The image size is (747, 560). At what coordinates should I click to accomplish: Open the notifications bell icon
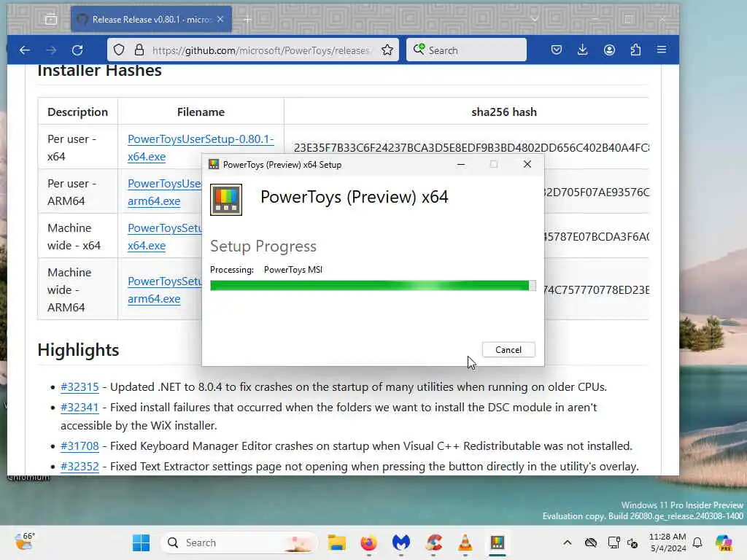click(x=697, y=542)
